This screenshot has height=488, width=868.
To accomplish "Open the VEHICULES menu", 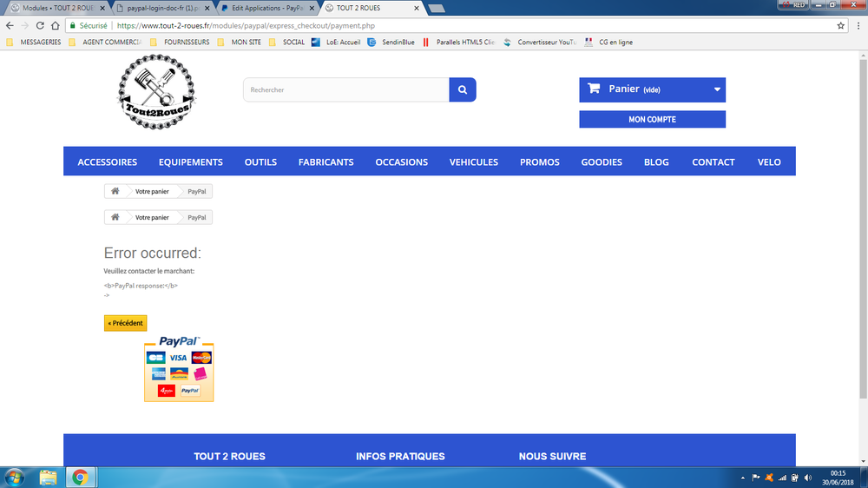I will click(474, 162).
